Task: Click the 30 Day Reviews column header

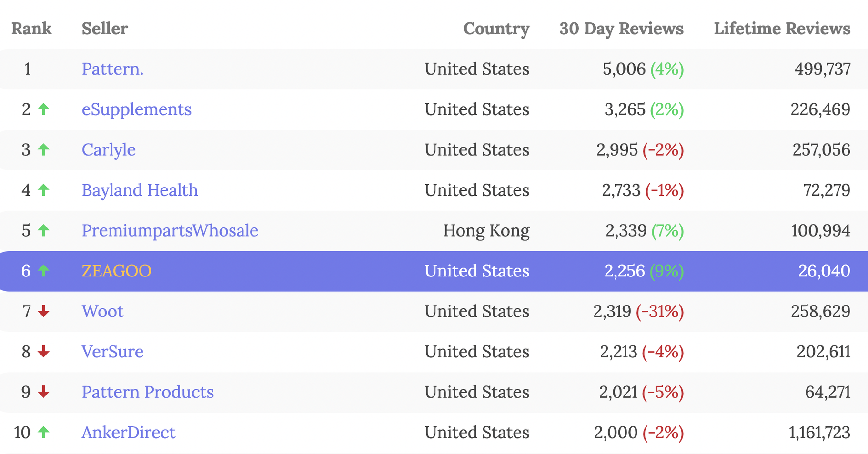Action: 621,29
